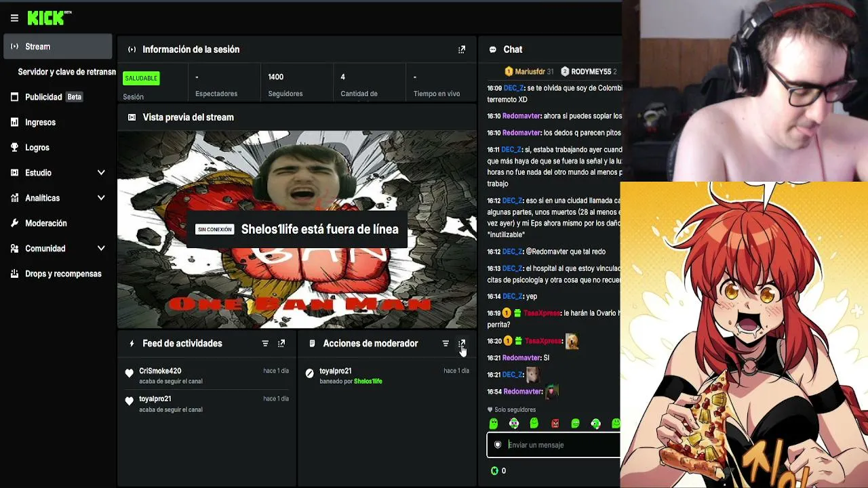Click toyalpro21 in the moderator actions list
This screenshot has width=868, height=488.
tap(336, 371)
